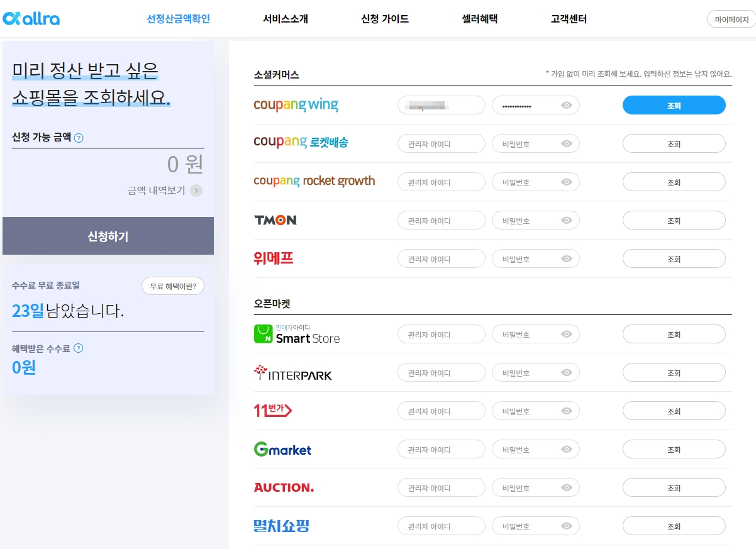Focus TMON 관리자 아이디 field

click(442, 221)
